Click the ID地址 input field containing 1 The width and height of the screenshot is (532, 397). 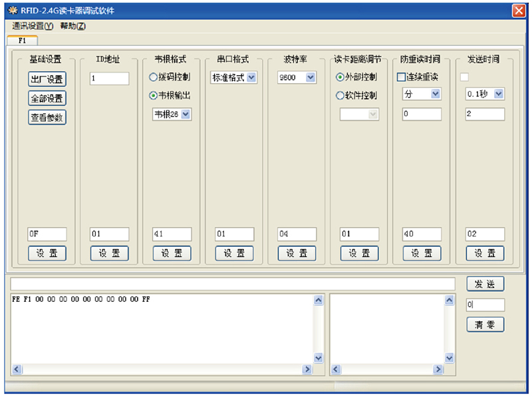108,78
